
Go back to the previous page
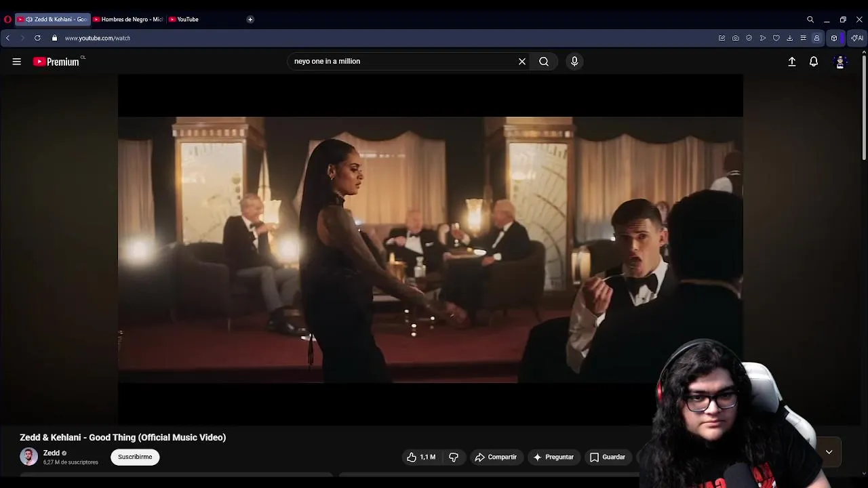pyautogui.click(x=7, y=38)
